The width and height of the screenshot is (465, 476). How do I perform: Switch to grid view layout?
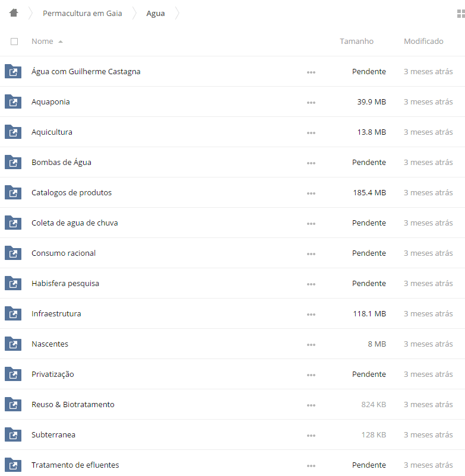point(461,14)
